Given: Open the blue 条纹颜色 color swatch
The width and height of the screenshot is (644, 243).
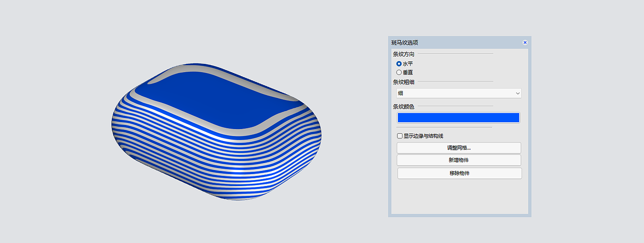Looking at the screenshot, I should tap(458, 118).
